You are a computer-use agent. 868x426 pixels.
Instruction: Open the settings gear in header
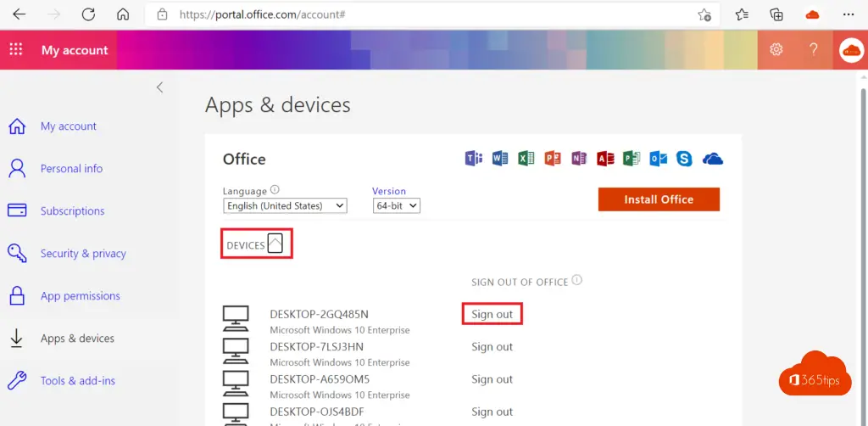776,50
